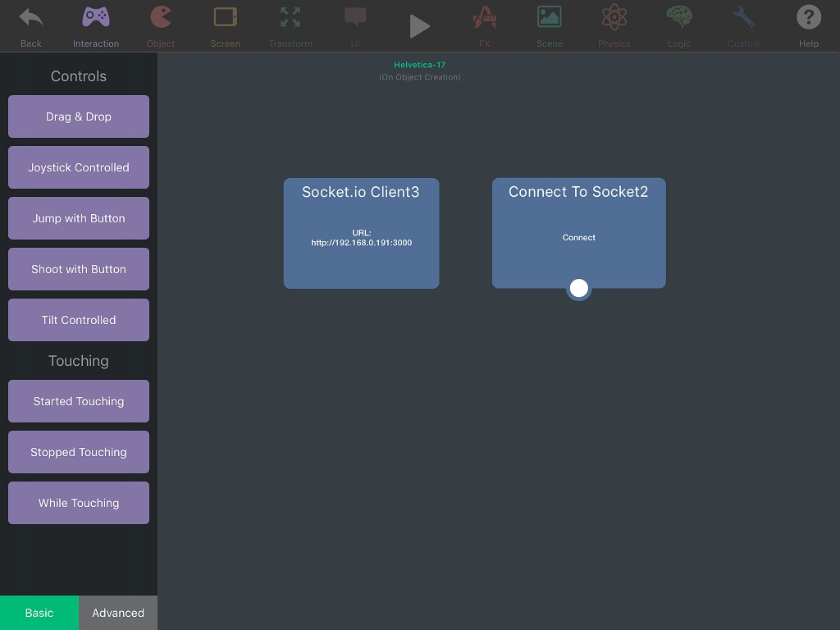
Task: Open the FX category icon
Action: (485, 17)
